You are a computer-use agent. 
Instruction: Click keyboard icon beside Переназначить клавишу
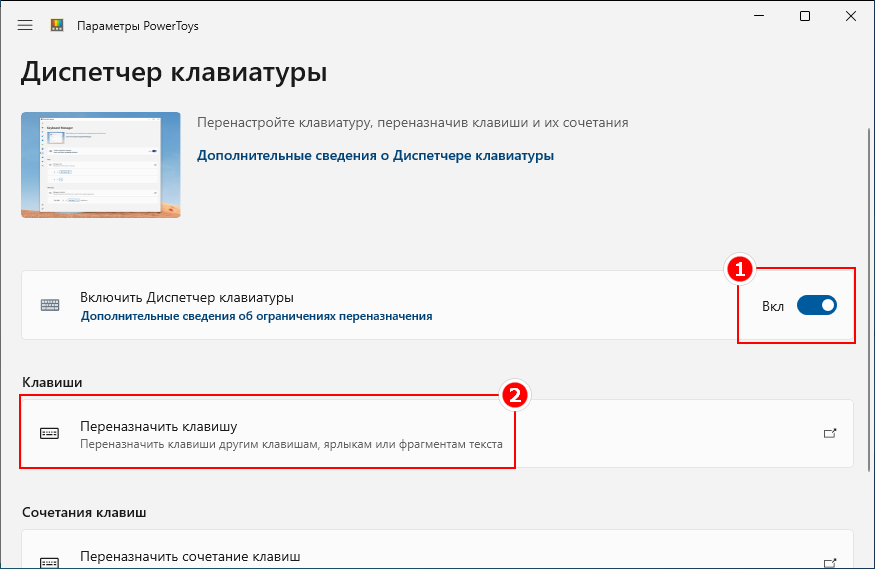pos(50,433)
